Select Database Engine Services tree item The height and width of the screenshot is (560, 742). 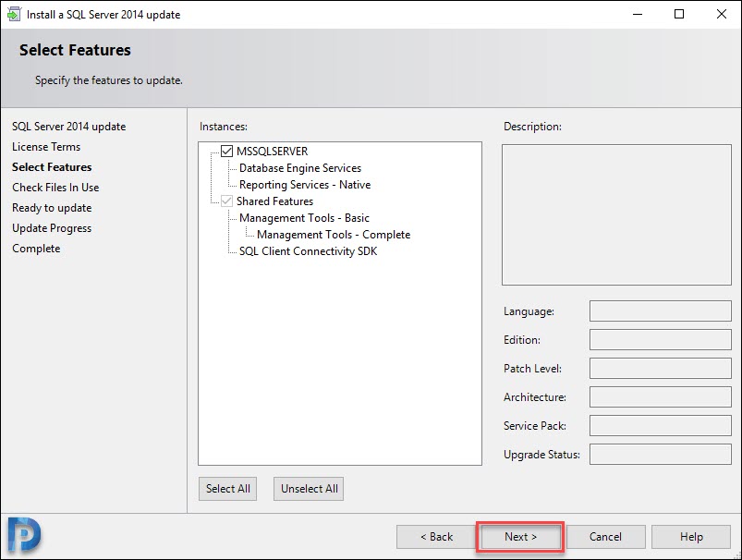[x=300, y=168]
